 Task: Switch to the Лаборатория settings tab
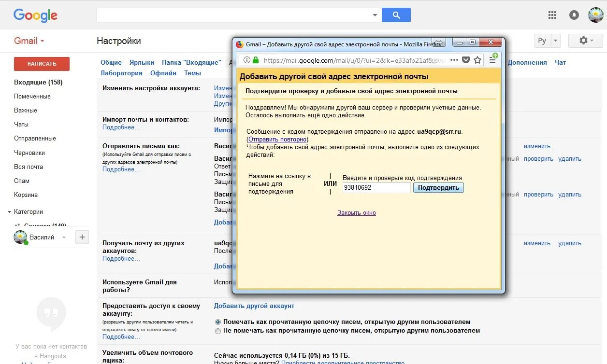(x=121, y=73)
